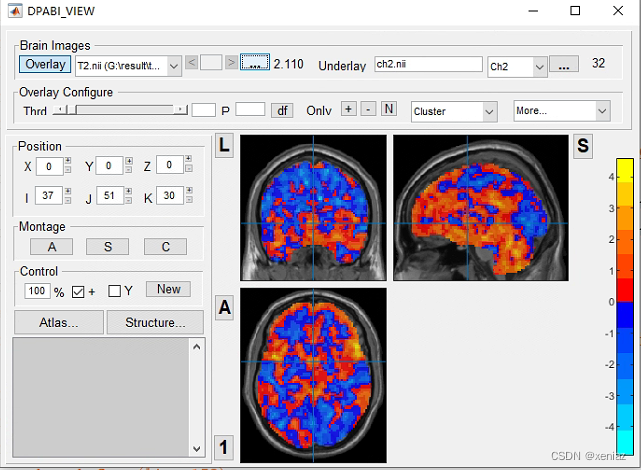The width and height of the screenshot is (641, 470).
Task: Click the L orientation button
Action: (x=224, y=145)
